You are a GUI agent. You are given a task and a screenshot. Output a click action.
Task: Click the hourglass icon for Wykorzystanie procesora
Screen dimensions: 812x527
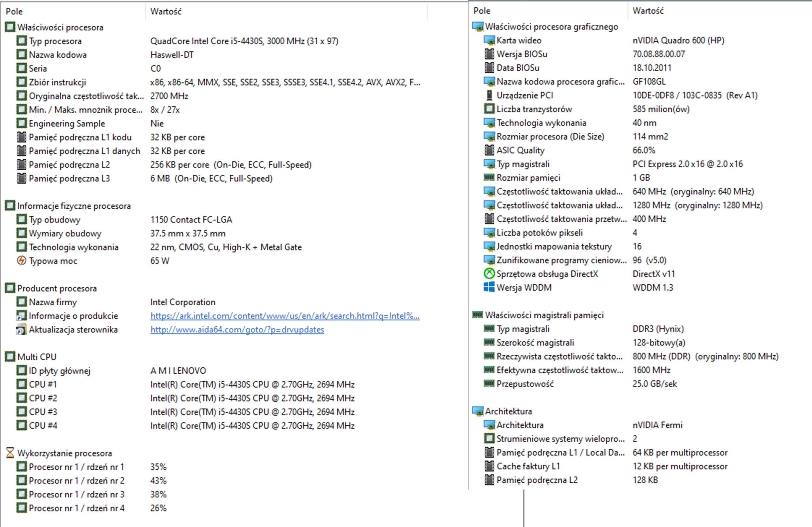[x=10, y=453]
